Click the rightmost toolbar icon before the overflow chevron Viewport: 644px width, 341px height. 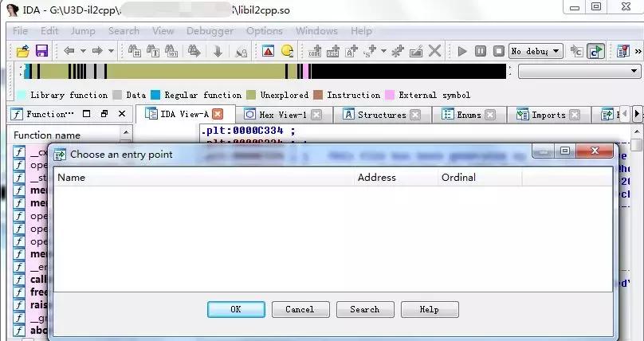(x=623, y=51)
